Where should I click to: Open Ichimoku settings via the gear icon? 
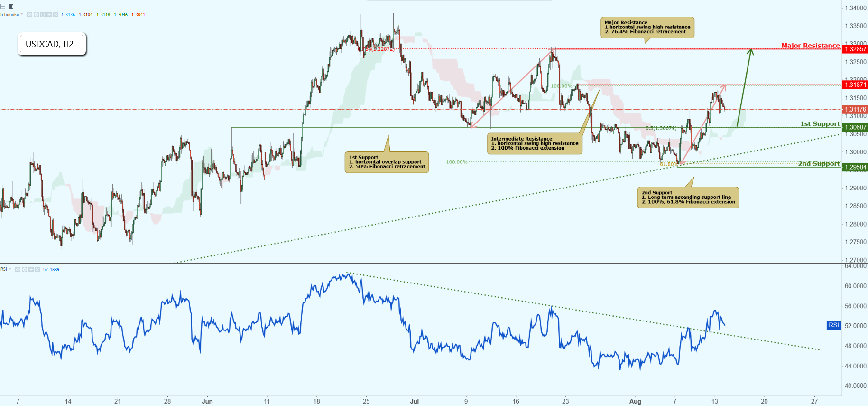click(36, 15)
